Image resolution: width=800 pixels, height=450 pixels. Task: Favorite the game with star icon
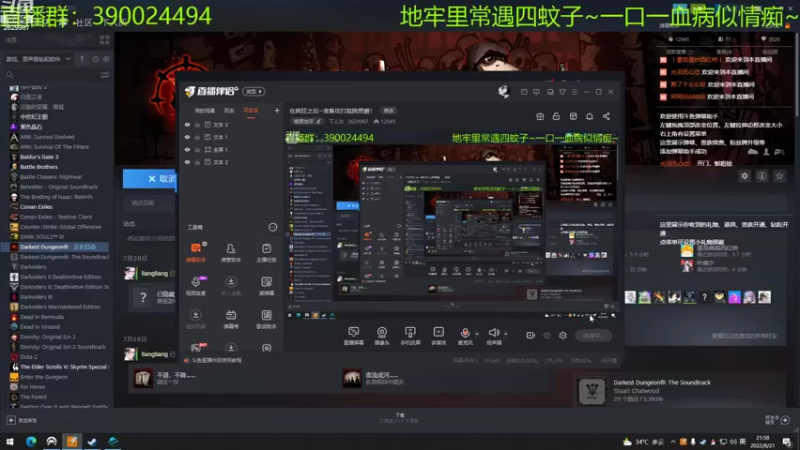[779, 176]
